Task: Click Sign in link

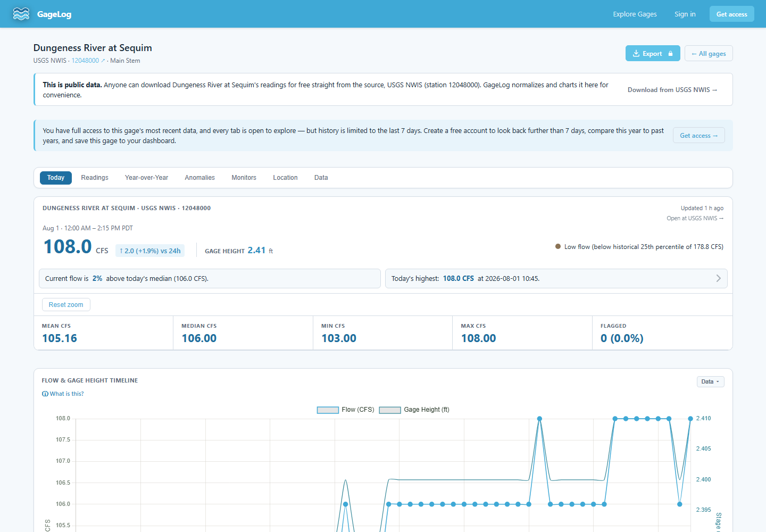Action: 685,14
